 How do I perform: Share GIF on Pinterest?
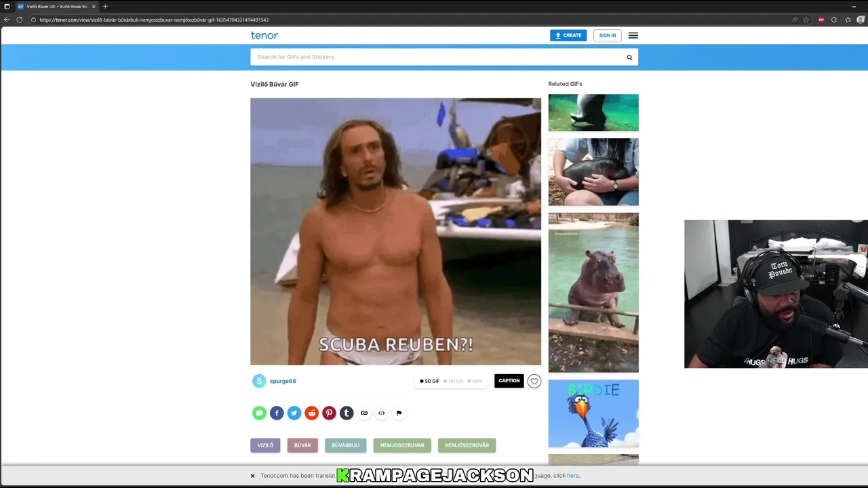click(x=329, y=413)
